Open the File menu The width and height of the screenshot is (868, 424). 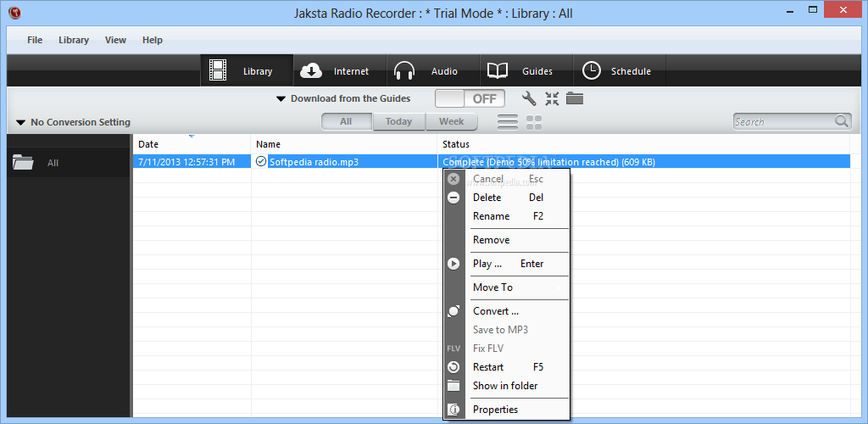pyautogui.click(x=34, y=40)
